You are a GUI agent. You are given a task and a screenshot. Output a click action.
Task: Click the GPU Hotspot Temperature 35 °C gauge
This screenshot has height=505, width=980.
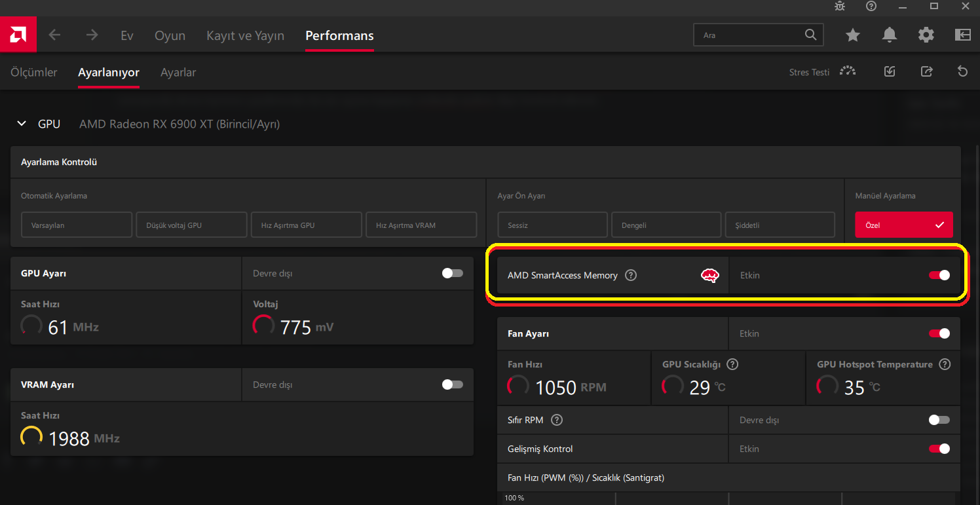coord(828,386)
